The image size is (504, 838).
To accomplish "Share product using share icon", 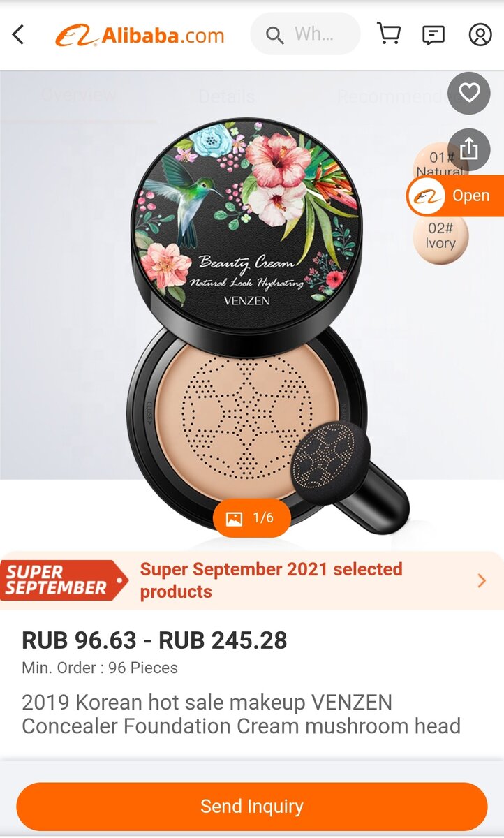I will tap(469, 149).
